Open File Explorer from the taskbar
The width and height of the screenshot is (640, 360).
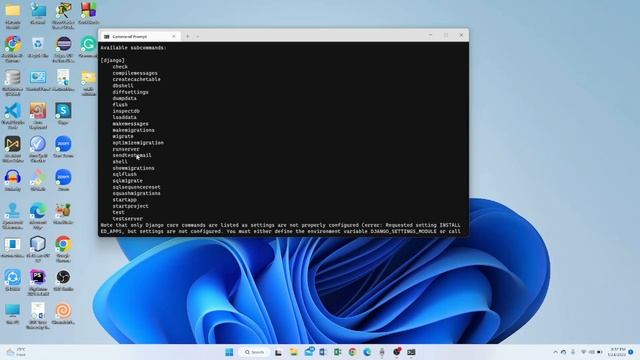(x=294, y=352)
